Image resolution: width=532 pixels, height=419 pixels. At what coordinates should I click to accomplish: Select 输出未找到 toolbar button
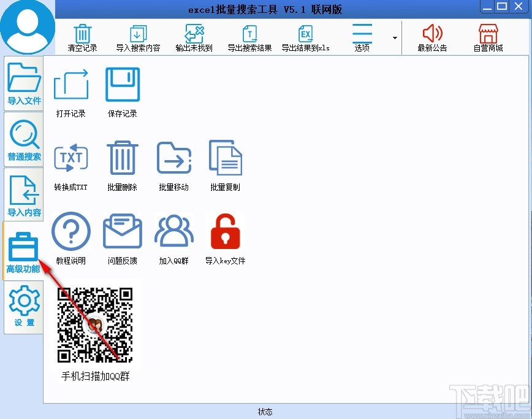[194, 37]
